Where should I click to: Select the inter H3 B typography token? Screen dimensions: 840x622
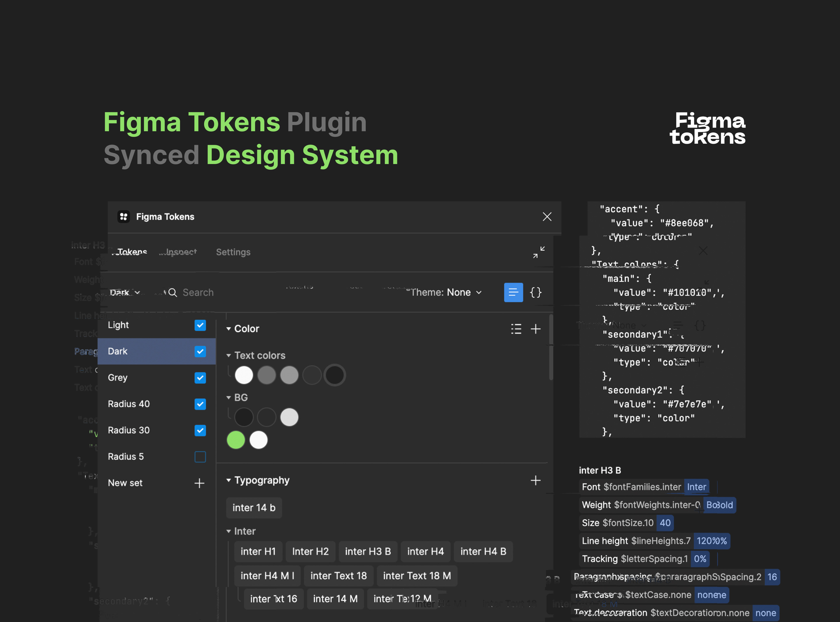(367, 552)
